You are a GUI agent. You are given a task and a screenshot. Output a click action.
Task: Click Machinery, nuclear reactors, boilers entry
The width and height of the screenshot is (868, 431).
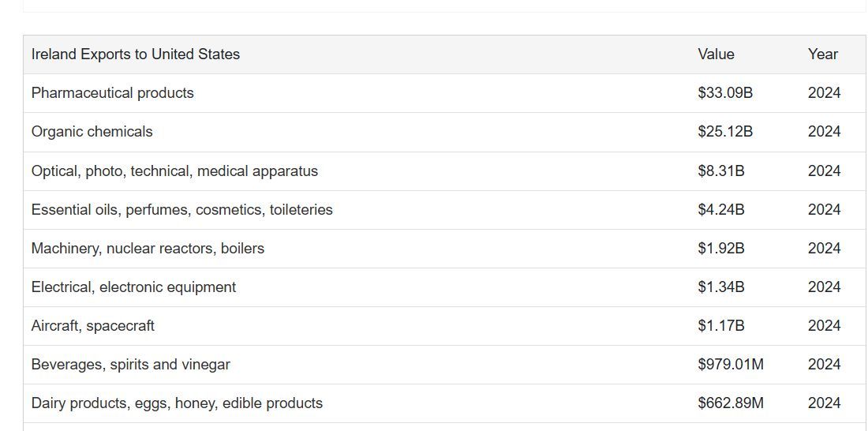click(x=148, y=248)
